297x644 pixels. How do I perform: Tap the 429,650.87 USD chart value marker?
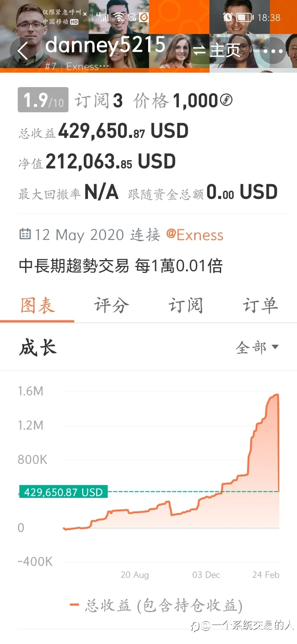tap(63, 492)
